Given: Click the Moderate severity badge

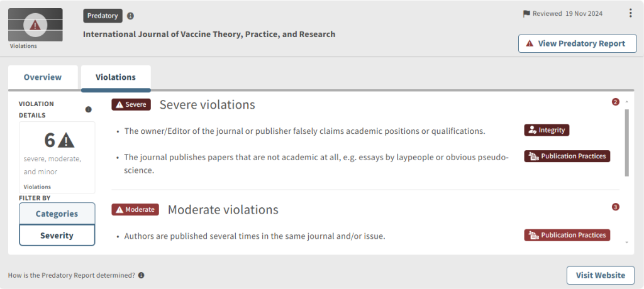Looking at the screenshot, I should tap(135, 209).
